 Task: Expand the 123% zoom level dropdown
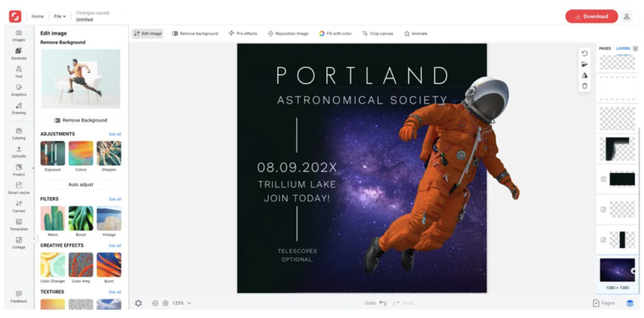click(x=182, y=303)
